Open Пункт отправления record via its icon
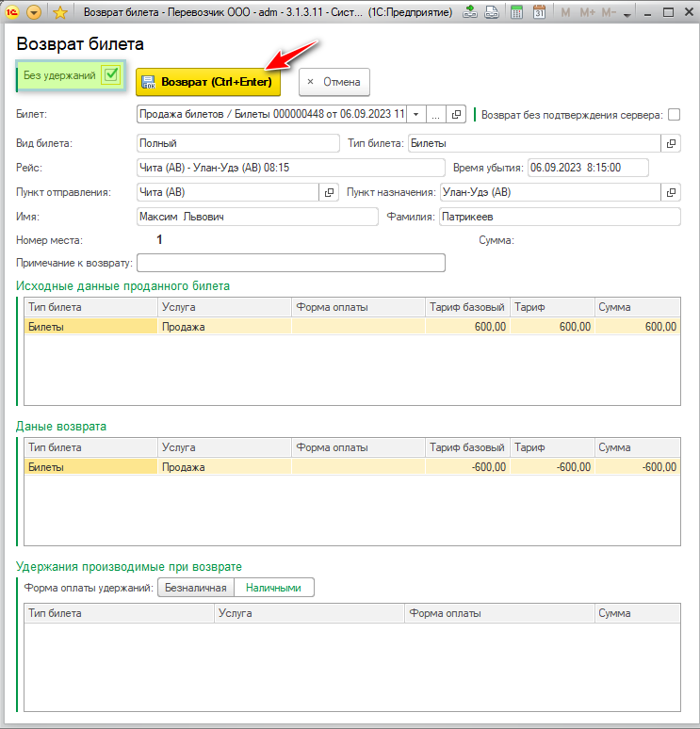The image size is (700, 729). pyautogui.click(x=330, y=192)
